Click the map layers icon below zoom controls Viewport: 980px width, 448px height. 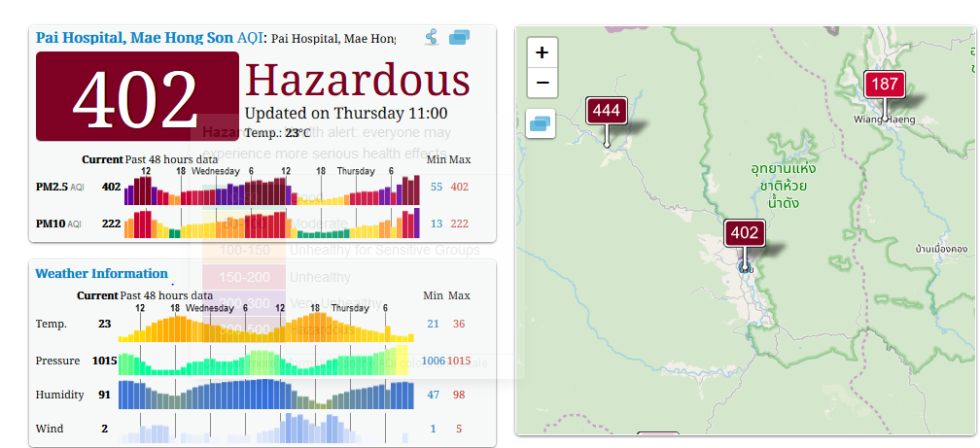click(x=542, y=123)
